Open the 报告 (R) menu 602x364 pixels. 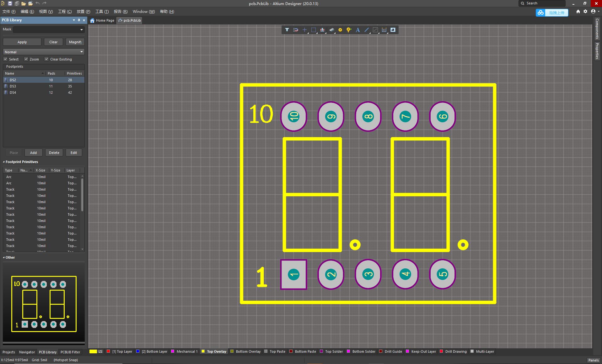[121, 12]
